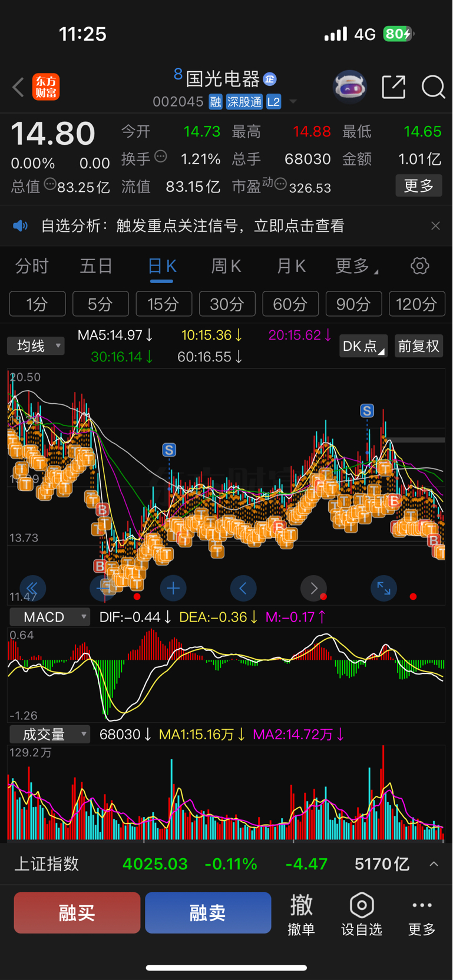Tap the double-left arrow chart button
The width and height of the screenshot is (453, 980).
pyautogui.click(x=33, y=588)
